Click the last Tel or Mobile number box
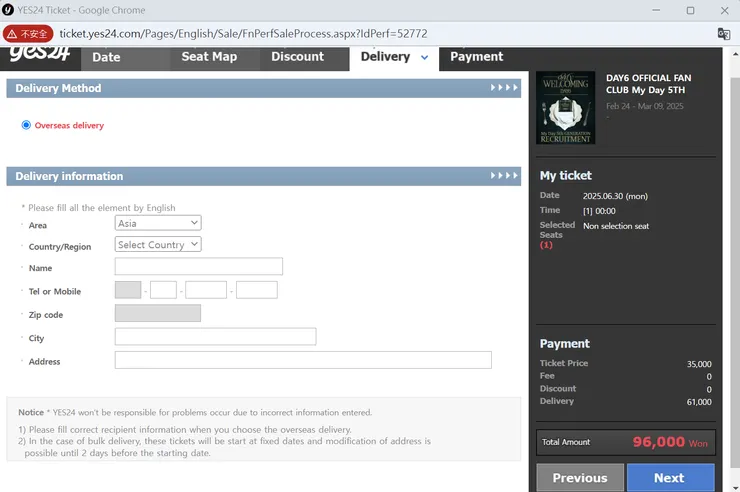The width and height of the screenshot is (740, 492). click(x=257, y=290)
